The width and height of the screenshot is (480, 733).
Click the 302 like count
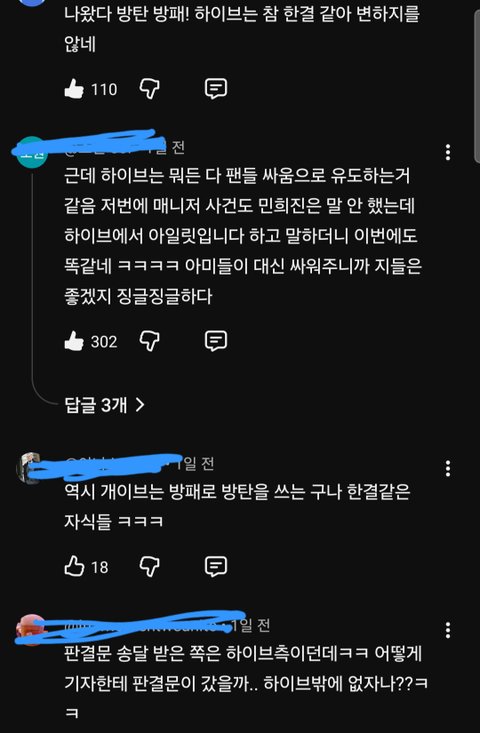tap(104, 342)
